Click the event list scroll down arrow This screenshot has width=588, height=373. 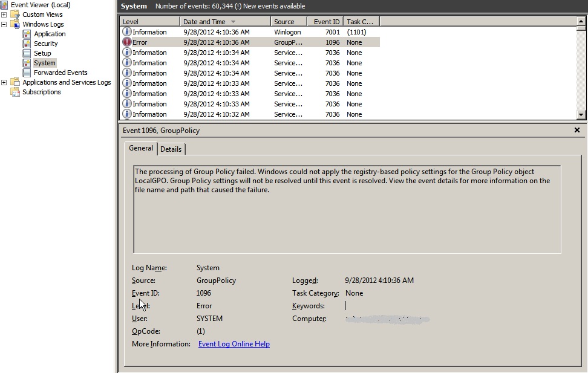[581, 115]
